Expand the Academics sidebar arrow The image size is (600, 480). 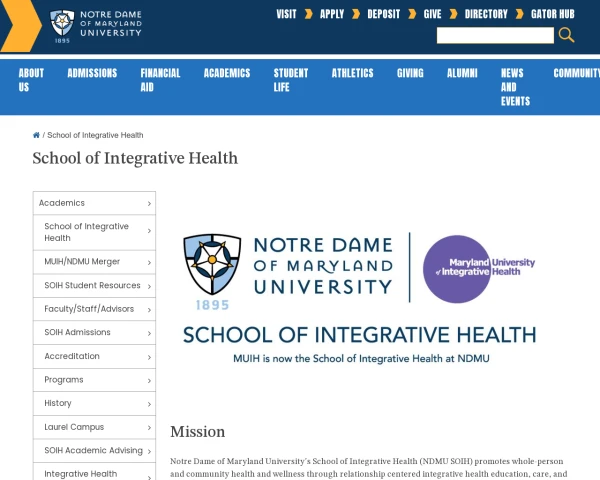tap(150, 204)
